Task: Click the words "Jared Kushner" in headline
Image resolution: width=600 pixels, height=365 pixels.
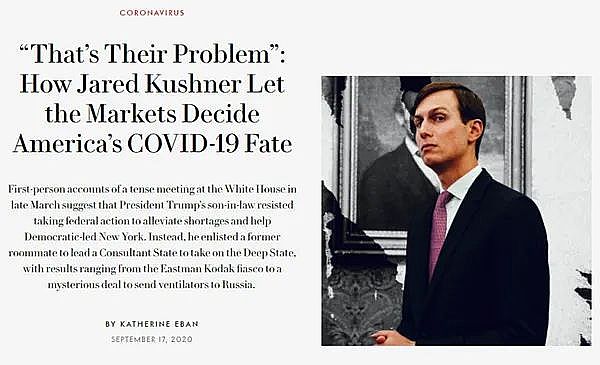Action: pyautogui.click(x=159, y=84)
